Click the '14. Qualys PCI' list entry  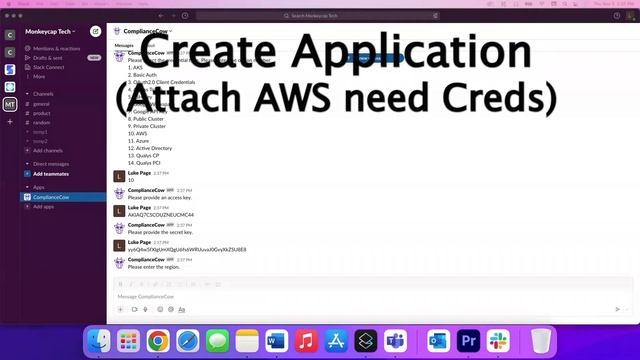click(144, 163)
